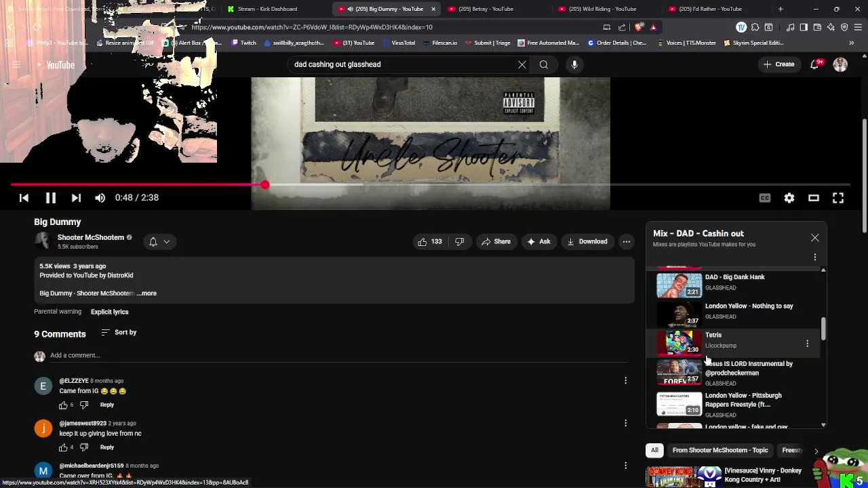
Task: Show hidden bookmarks overflow chevron
Action: [x=851, y=43]
